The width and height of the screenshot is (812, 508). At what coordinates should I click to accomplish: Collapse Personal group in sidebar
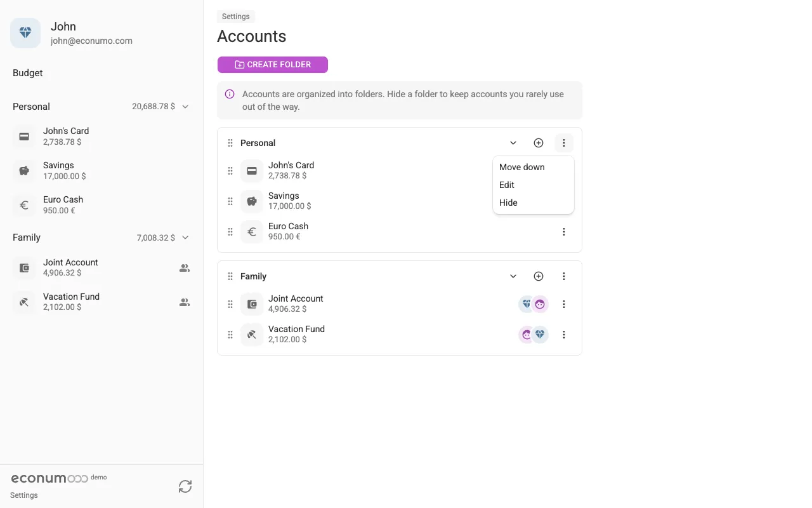point(185,107)
